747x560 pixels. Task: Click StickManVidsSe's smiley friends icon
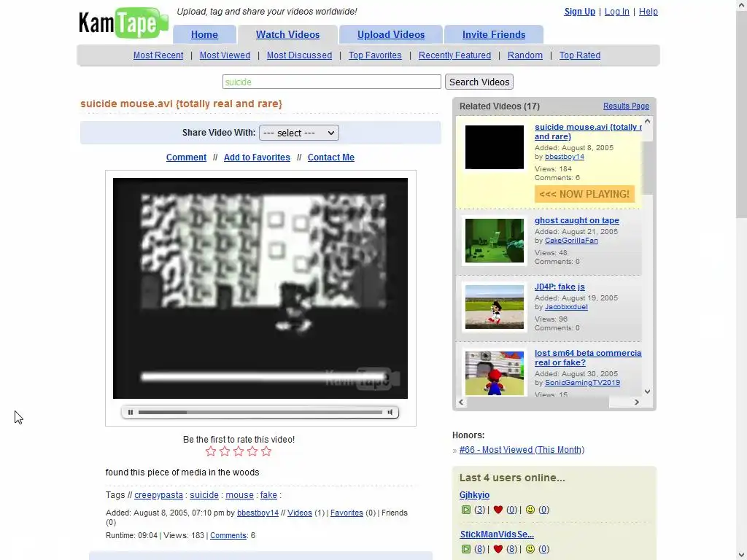[530, 549]
